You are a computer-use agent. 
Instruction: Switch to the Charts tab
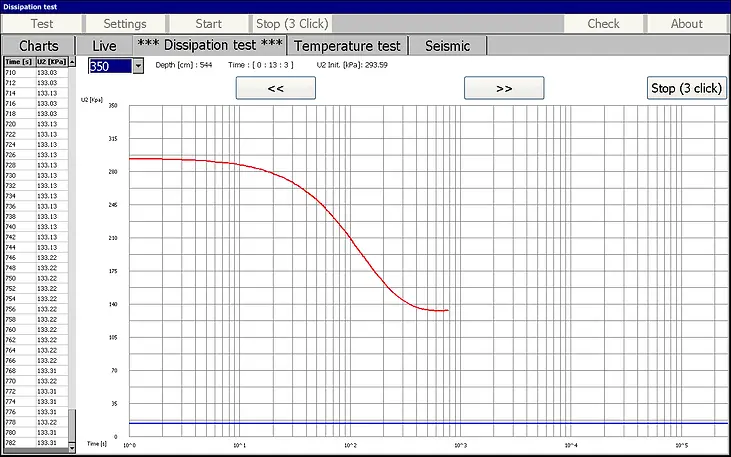coord(39,46)
